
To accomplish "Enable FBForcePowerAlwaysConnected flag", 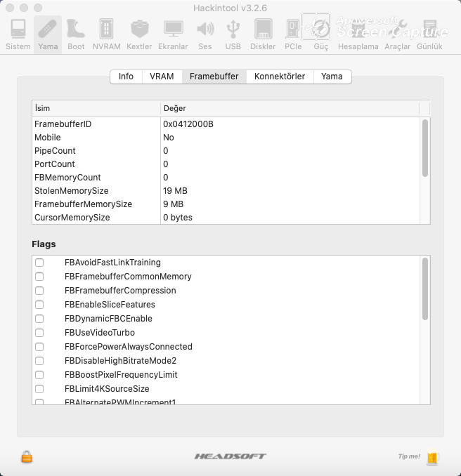I will click(x=39, y=347).
